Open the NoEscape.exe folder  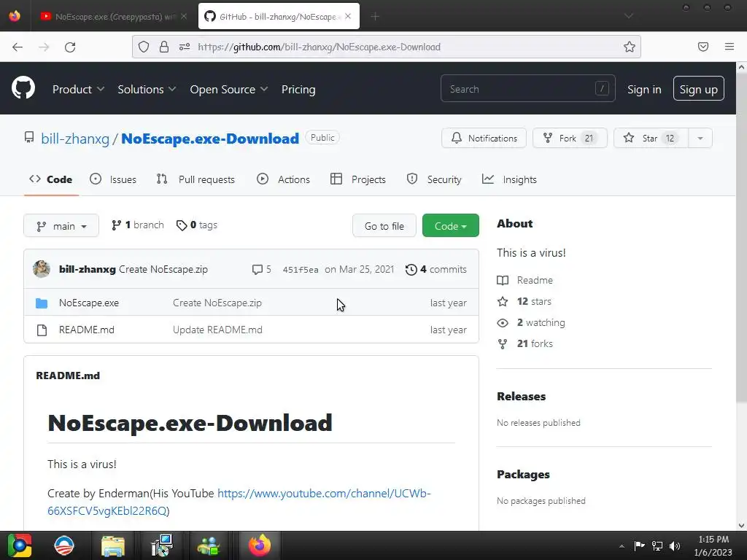pos(89,303)
